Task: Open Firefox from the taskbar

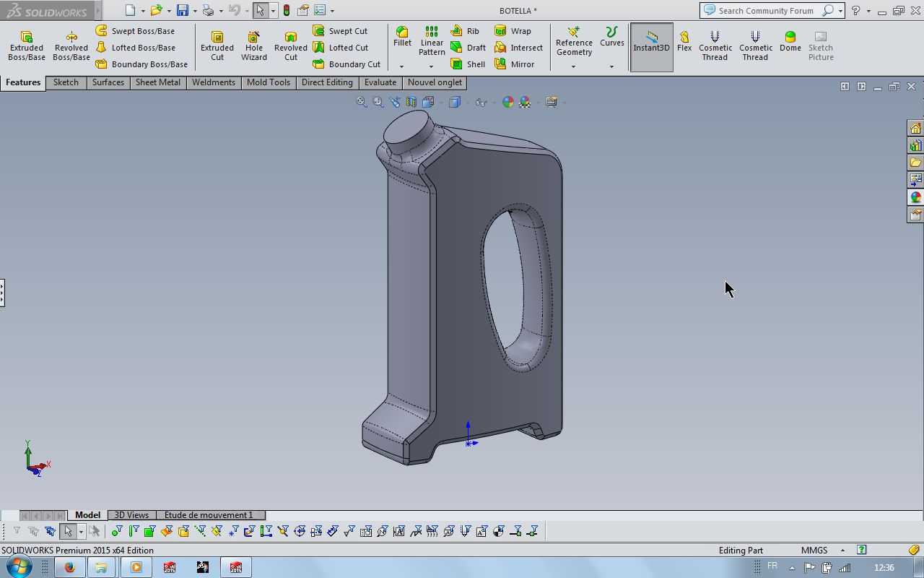Action: pos(69,567)
